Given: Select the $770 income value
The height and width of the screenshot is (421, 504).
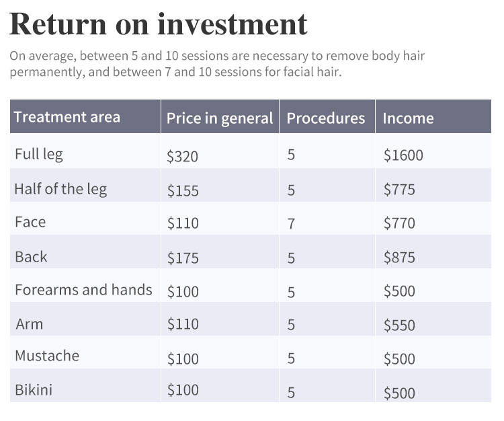Looking at the screenshot, I should (399, 223).
